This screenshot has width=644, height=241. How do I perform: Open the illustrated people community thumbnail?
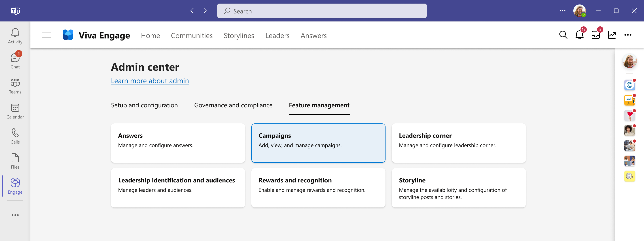(x=629, y=161)
